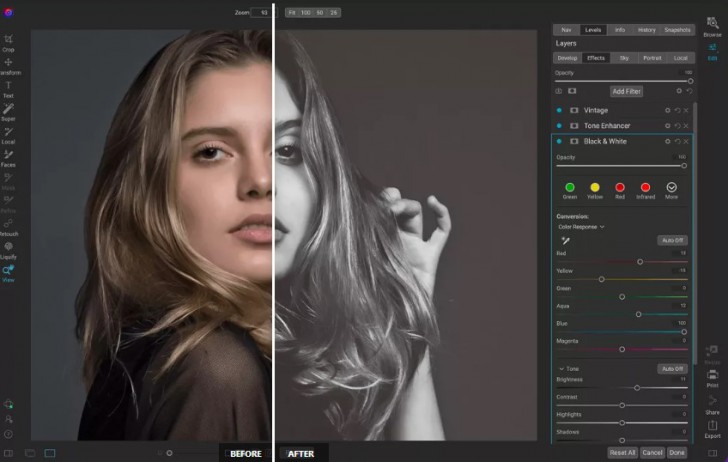Image resolution: width=728 pixels, height=462 pixels.
Task: Toggle all Effects power button
Action: point(559,91)
